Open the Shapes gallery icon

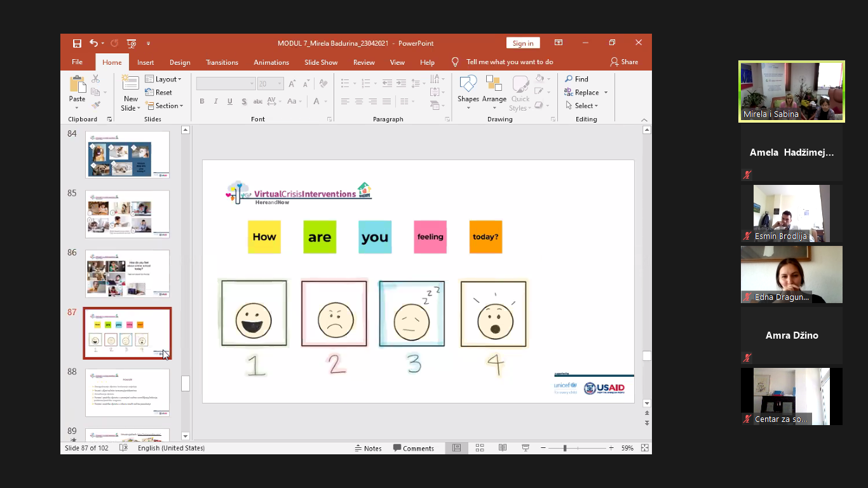(468, 85)
